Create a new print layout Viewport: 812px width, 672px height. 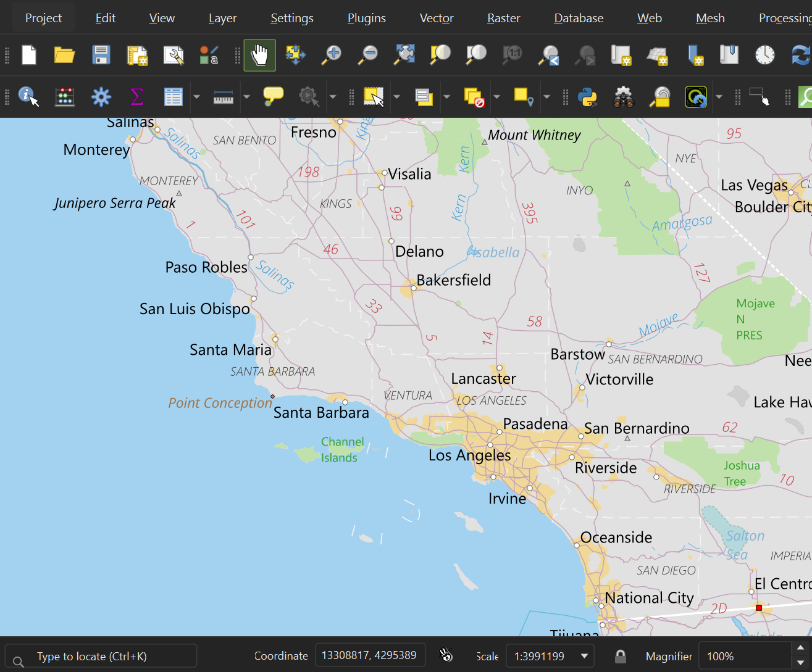137,55
